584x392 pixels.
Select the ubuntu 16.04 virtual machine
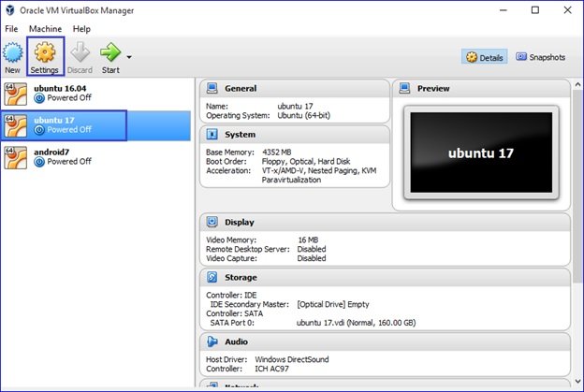(x=95, y=94)
